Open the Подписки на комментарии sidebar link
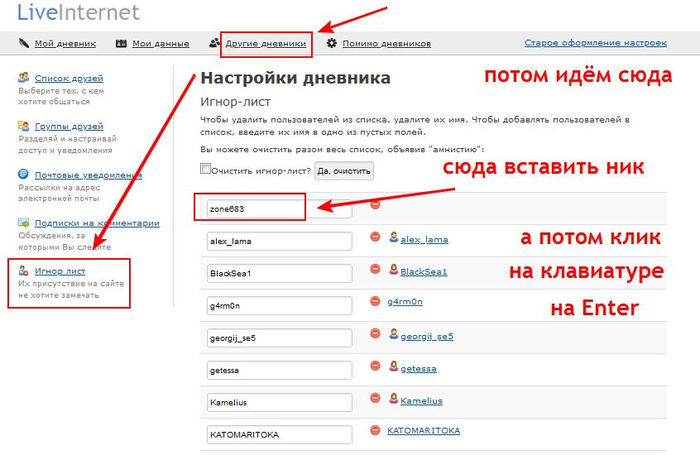700x455 pixels. (x=97, y=223)
